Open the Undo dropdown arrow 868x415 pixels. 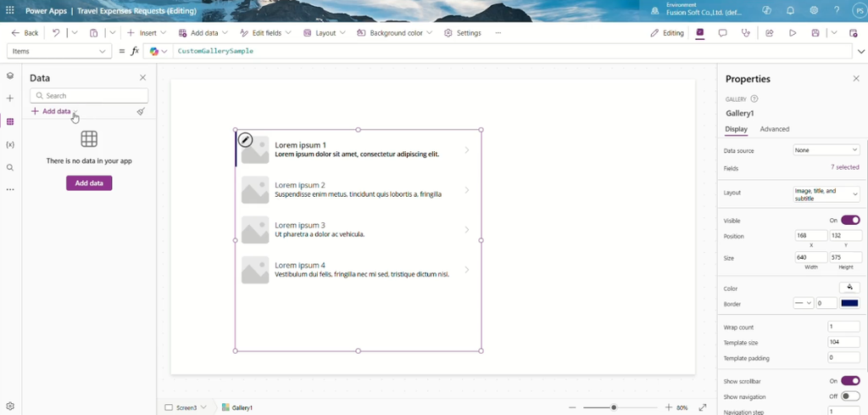75,33
